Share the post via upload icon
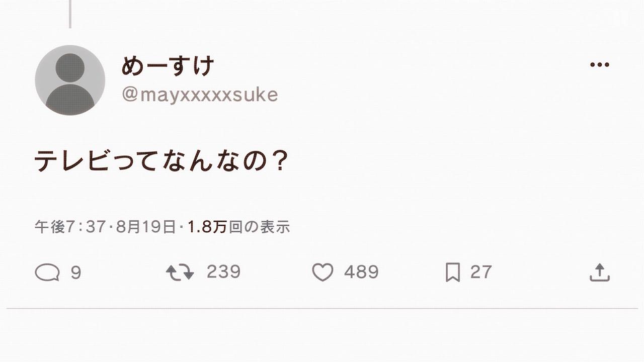Viewport: 644px width, 362px height. (x=600, y=272)
